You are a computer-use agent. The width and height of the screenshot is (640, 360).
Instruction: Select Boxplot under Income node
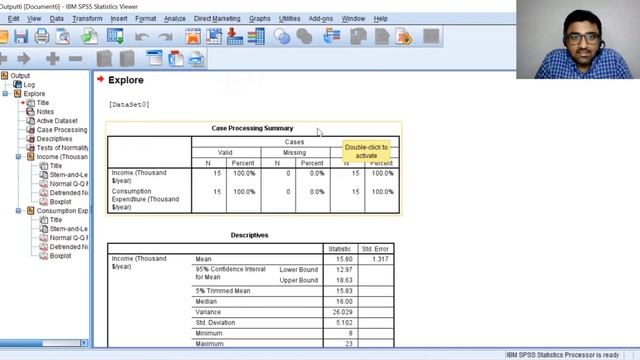pos(60,202)
